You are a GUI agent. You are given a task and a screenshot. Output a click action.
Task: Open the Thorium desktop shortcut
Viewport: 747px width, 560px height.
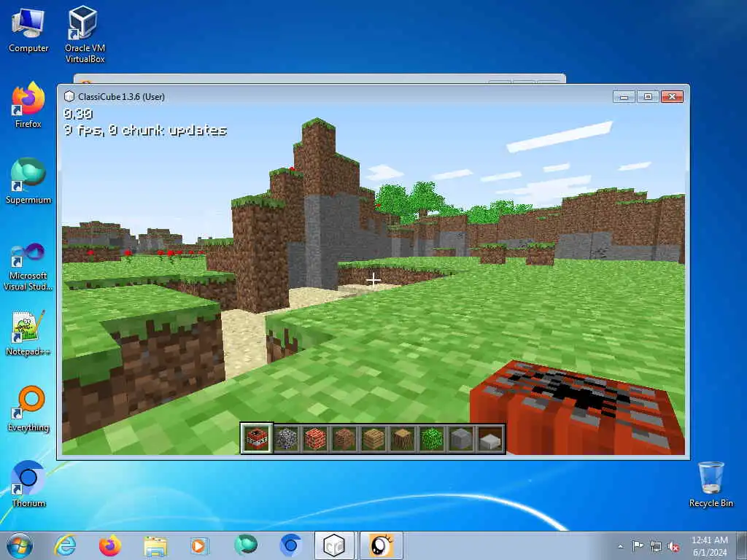tap(28, 484)
